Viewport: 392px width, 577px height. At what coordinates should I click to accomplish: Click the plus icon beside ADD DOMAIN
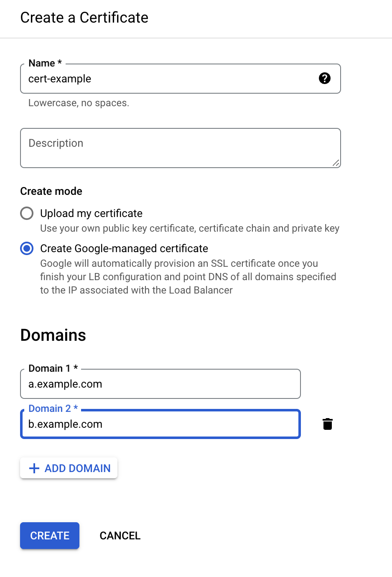tap(34, 468)
